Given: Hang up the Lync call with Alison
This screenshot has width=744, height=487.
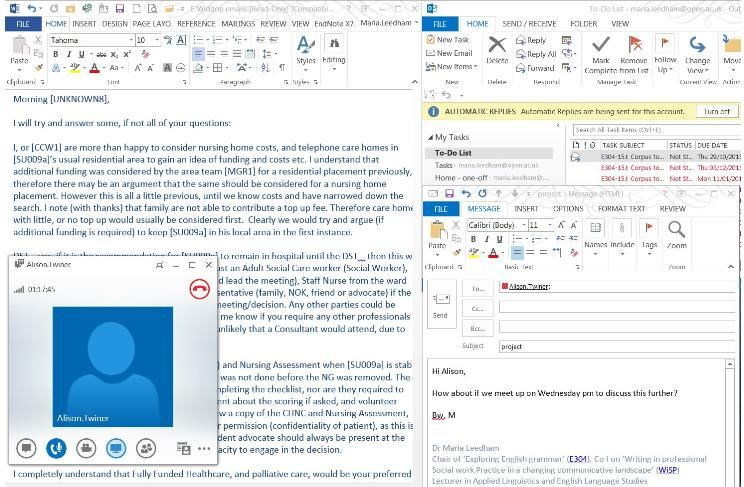Looking at the screenshot, I should 199,289.
